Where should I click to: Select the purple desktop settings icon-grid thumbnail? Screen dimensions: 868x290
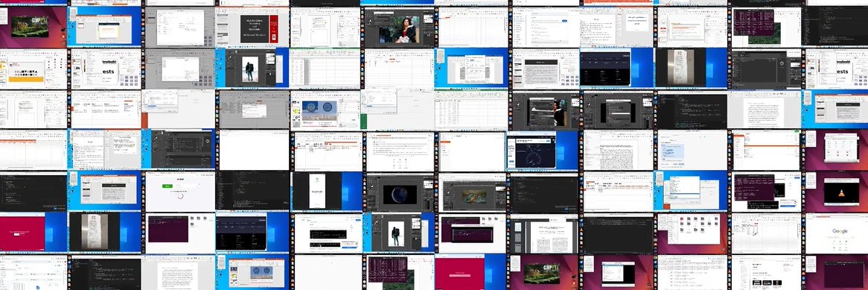point(836,151)
